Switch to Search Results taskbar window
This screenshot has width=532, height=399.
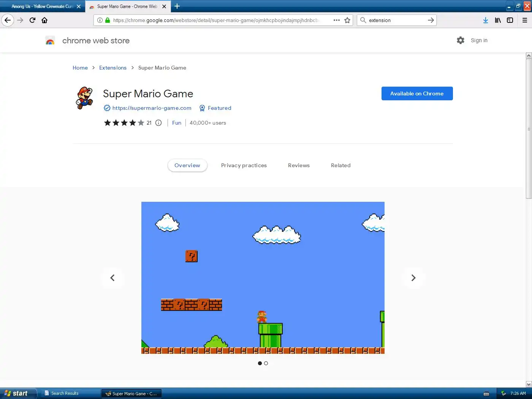70,393
